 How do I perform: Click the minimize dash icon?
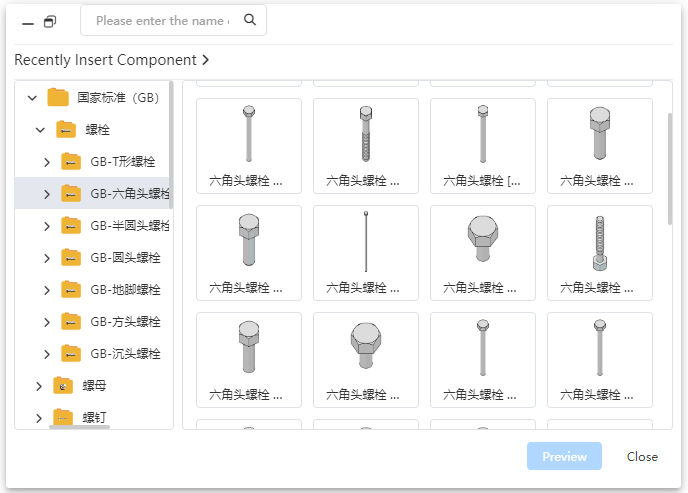point(27,22)
